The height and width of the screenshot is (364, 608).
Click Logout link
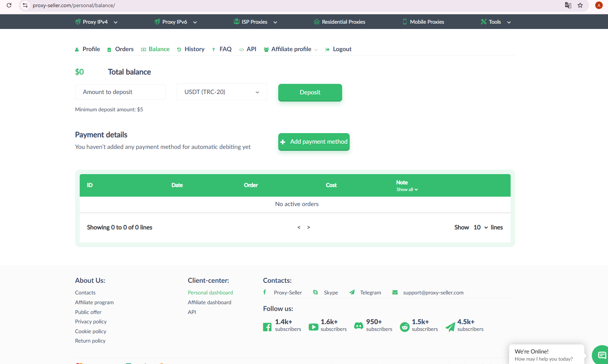pyautogui.click(x=342, y=49)
